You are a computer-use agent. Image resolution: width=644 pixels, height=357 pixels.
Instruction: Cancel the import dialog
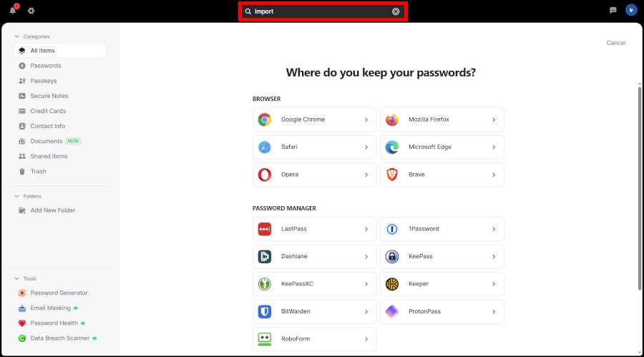[615, 43]
